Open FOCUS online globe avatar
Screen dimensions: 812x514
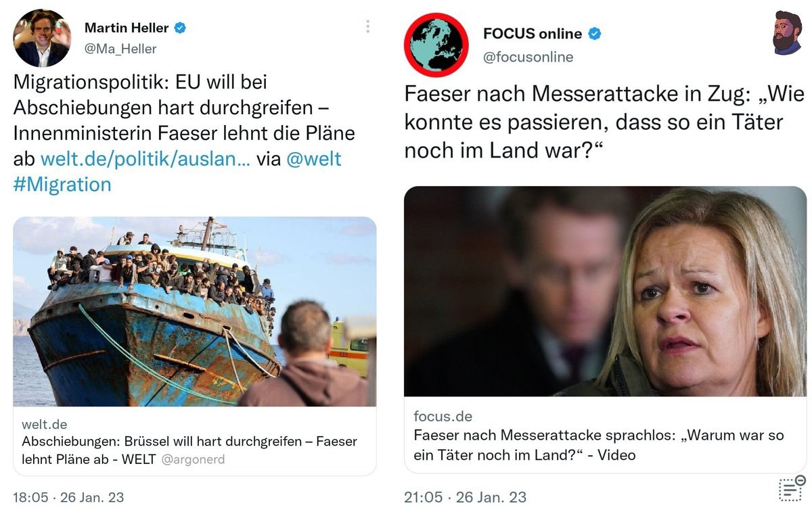tap(436, 45)
